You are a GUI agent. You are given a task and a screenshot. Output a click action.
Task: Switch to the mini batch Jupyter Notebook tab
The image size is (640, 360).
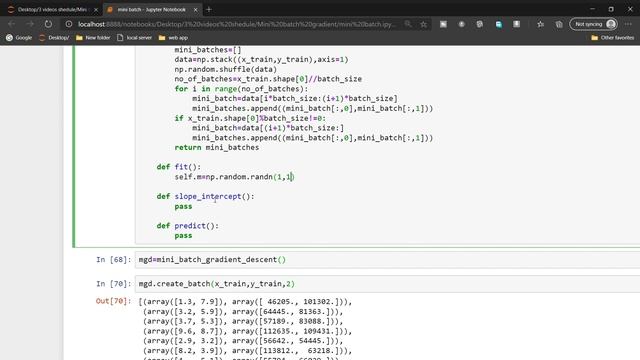pyautogui.click(x=151, y=9)
